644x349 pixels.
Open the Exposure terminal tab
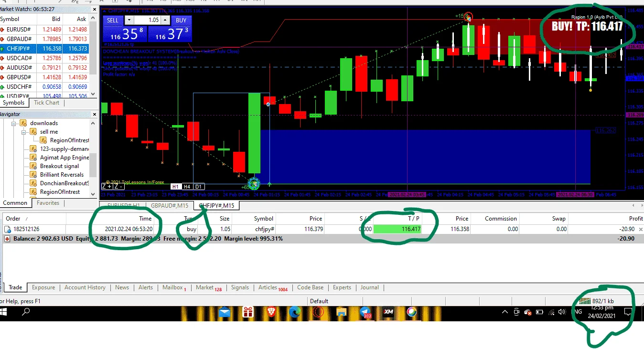click(x=43, y=287)
